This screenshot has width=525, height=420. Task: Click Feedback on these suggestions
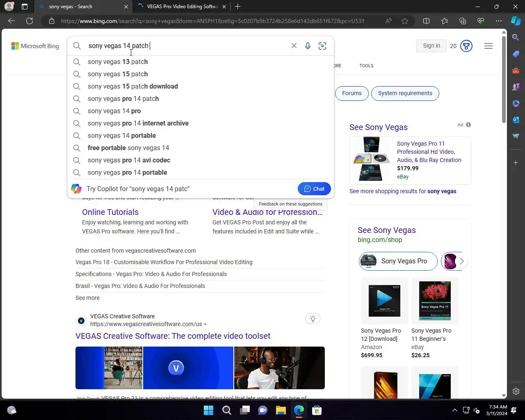[290, 204]
